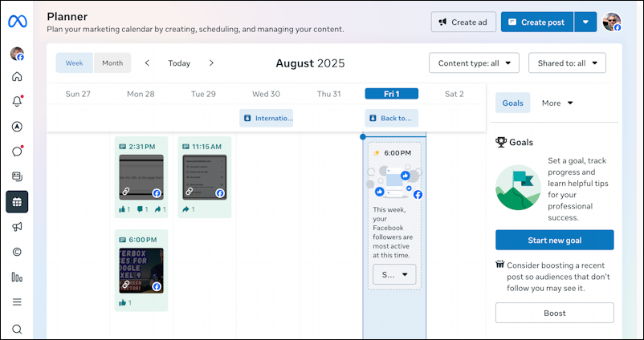Click the comments icon on the 2:31 PM post
The image size is (644, 340).
point(140,209)
